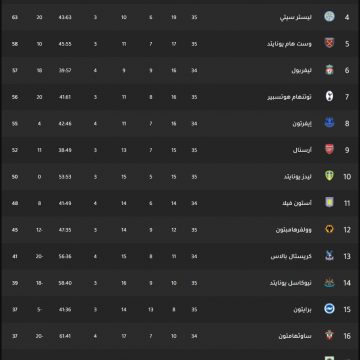Open the Brighton club badge
360x360 pixels.
pos(329,309)
